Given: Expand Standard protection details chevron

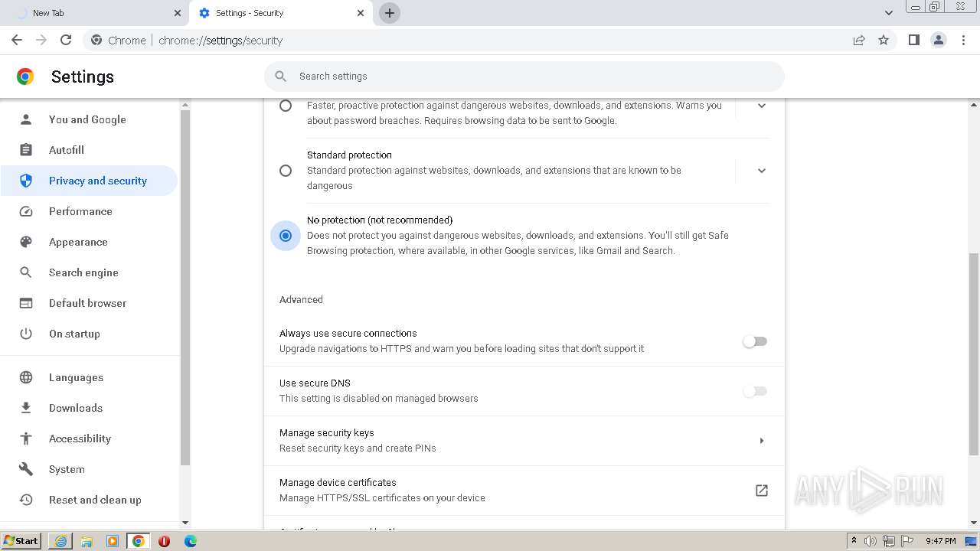Looking at the screenshot, I should click(762, 171).
